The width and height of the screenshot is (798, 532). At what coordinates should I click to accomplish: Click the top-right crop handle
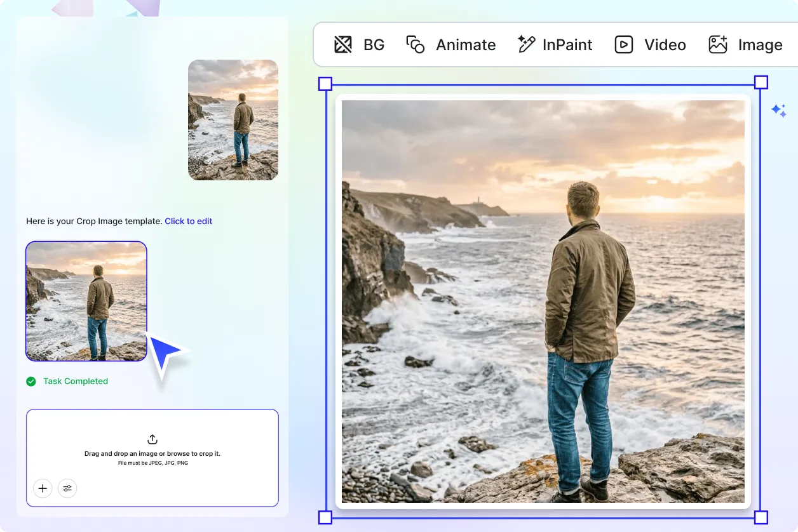[x=761, y=82]
